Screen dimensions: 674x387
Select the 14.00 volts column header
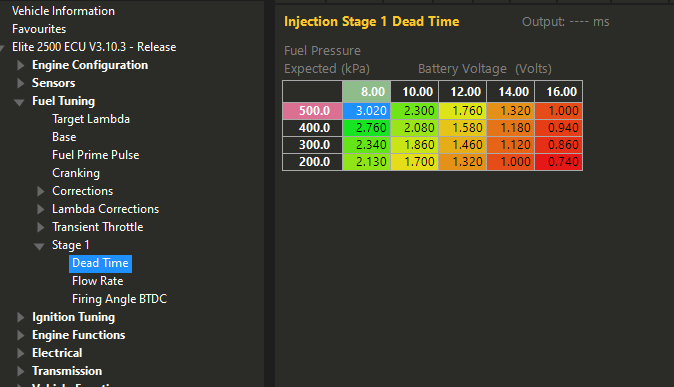click(511, 92)
